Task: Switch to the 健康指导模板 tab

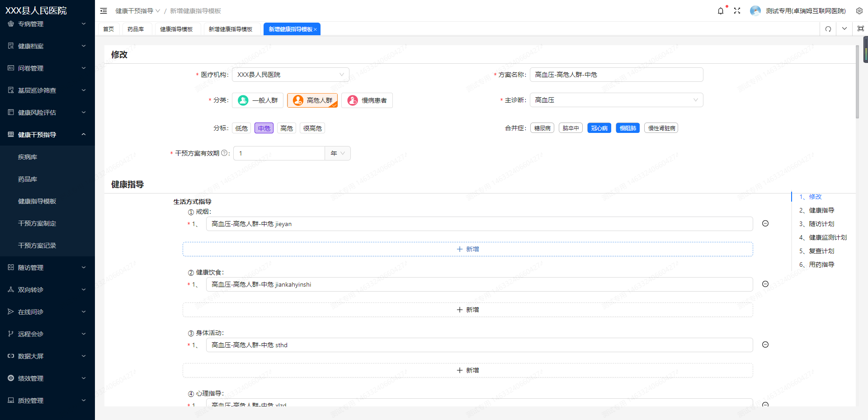Action: pos(176,29)
